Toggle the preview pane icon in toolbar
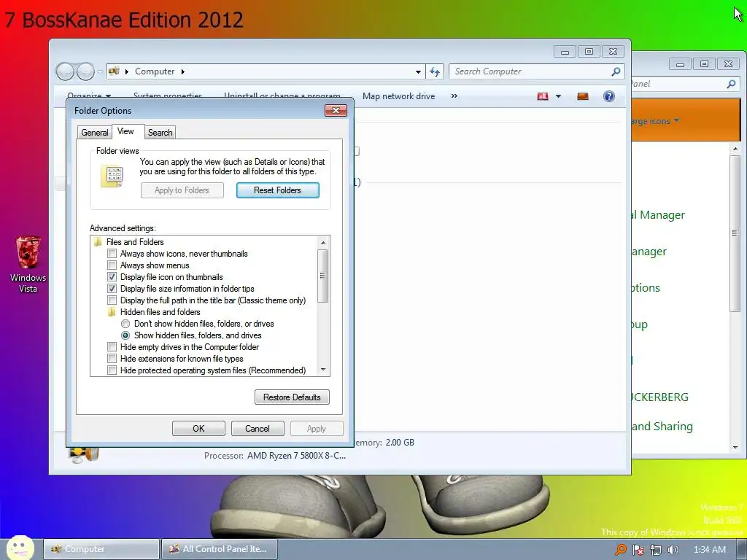 click(583, 96)
